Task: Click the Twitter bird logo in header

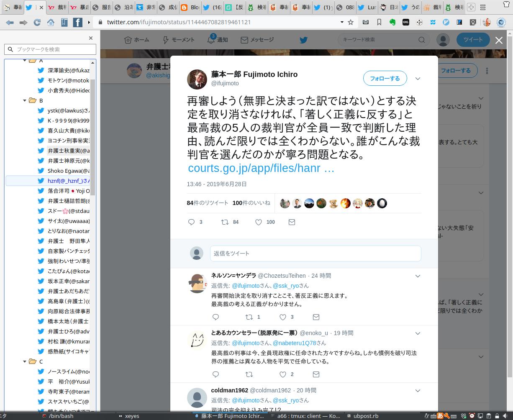Action: coord(303,40)
